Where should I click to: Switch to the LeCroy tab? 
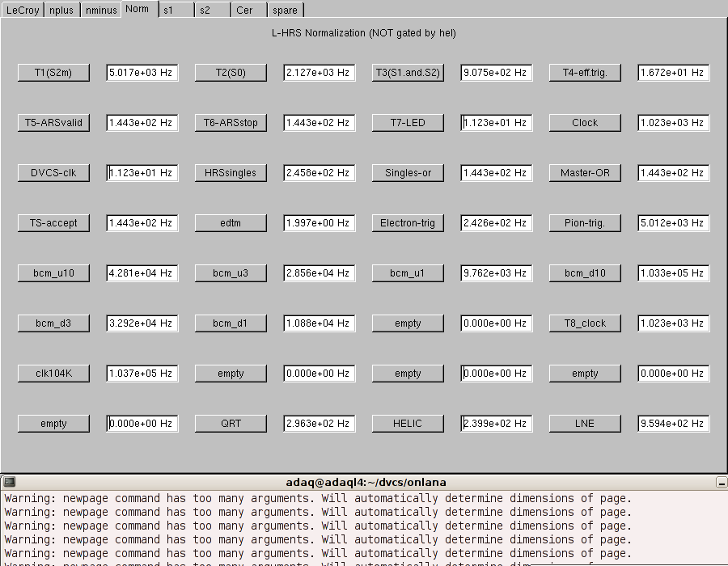(23, 10)
